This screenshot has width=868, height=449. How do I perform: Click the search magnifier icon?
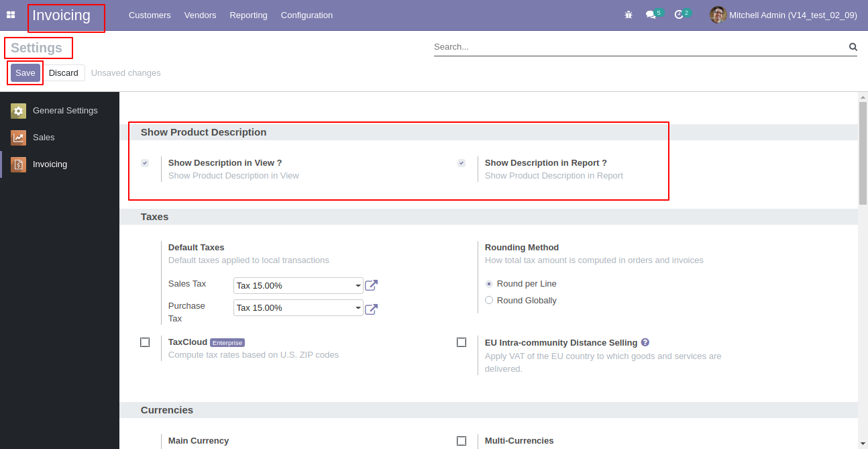click(x=853, y=47)
